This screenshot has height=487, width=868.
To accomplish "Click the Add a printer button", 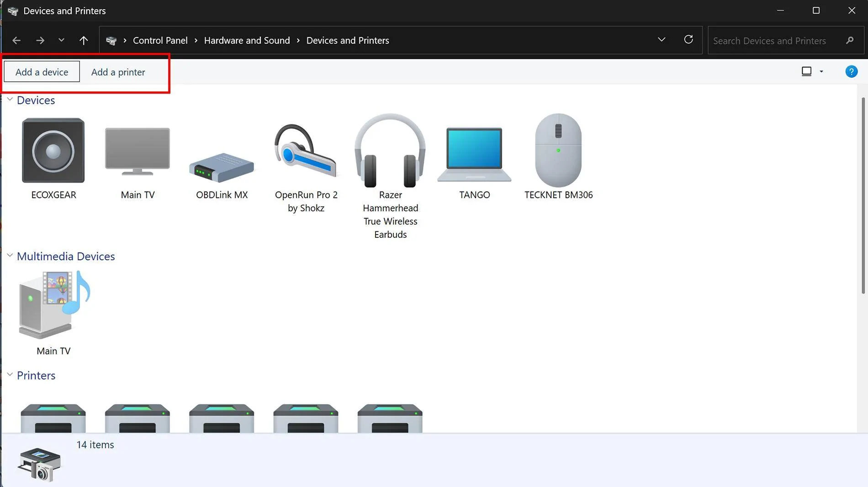I will tap(118, 72).
